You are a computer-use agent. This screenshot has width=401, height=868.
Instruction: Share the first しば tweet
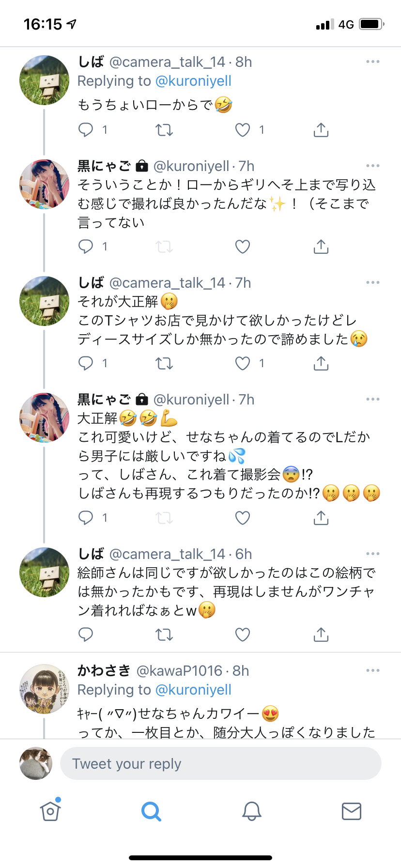[x=321, y=130]
